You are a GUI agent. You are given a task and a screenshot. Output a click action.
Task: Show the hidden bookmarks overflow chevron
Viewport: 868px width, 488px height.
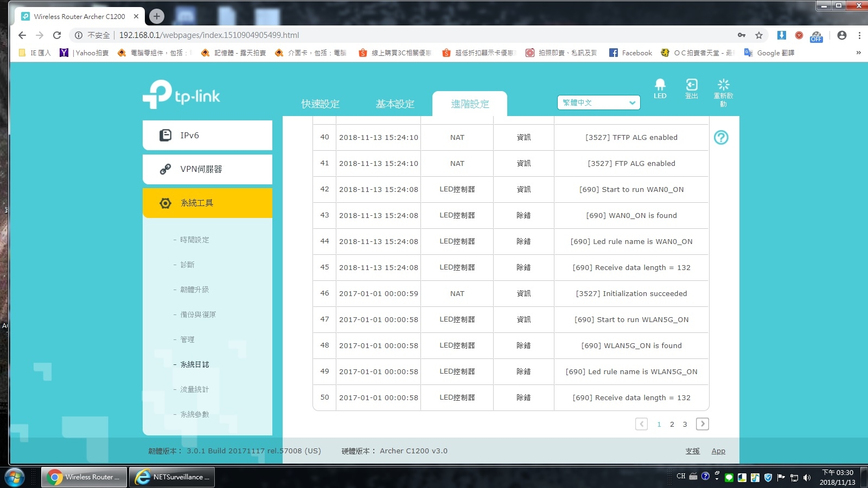click(858, 53)
